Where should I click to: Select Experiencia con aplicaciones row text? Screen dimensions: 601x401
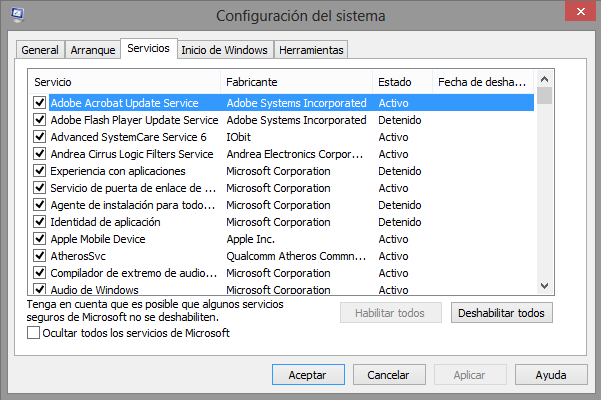click(118, 171)
